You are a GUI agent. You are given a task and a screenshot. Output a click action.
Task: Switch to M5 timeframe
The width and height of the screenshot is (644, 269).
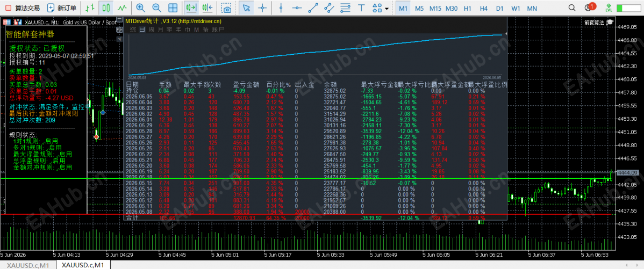419,8
